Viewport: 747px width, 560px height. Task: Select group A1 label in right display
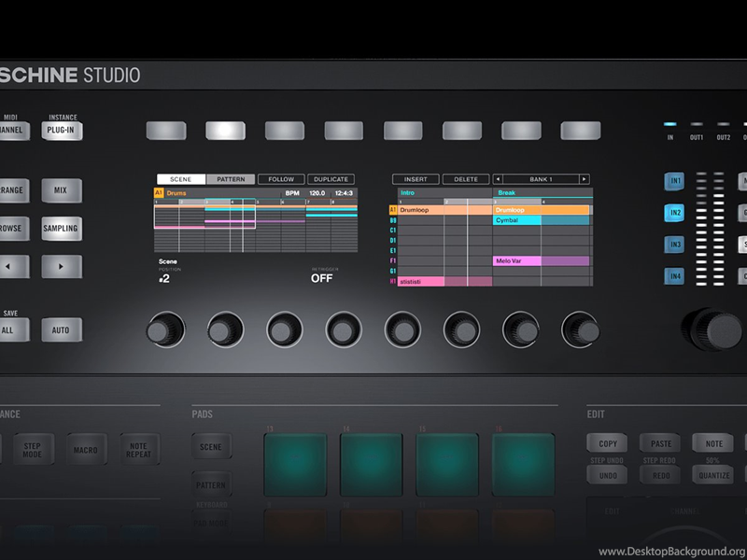tap(393, 210)
